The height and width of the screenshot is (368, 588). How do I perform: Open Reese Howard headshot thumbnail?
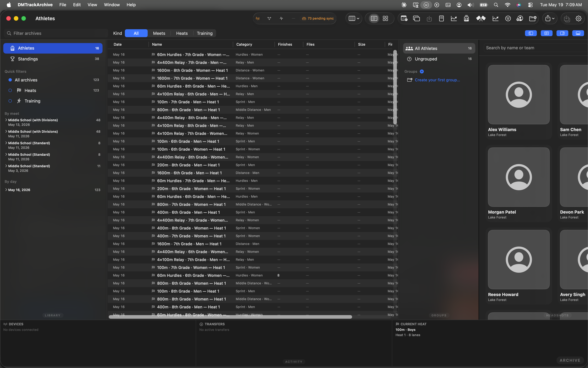[519, 260]
